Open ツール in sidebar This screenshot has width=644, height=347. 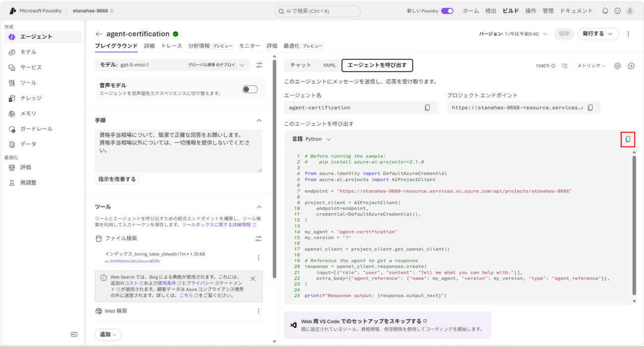point(43,83)
